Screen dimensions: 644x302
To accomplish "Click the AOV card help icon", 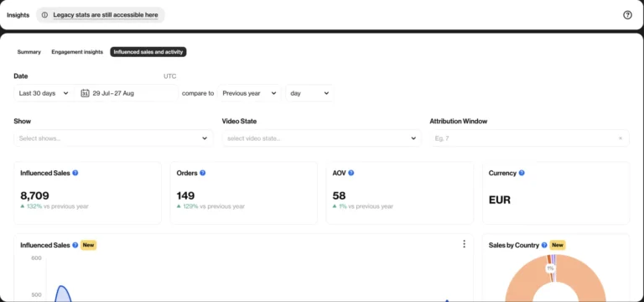I will 351,173.
